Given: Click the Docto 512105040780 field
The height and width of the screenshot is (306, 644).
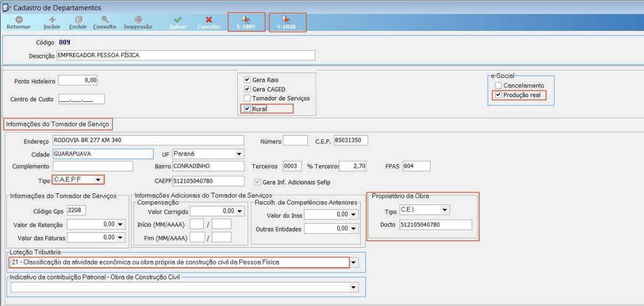Looking at the screenshot, I should 435,225.
